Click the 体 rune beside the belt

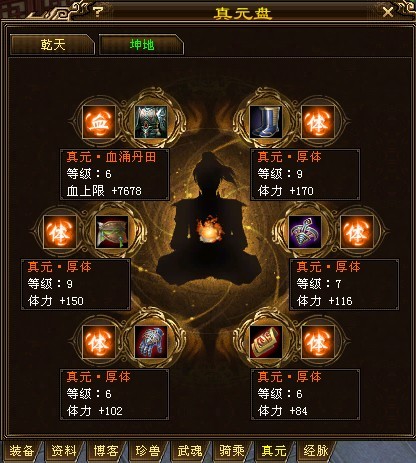click(318, 342)
